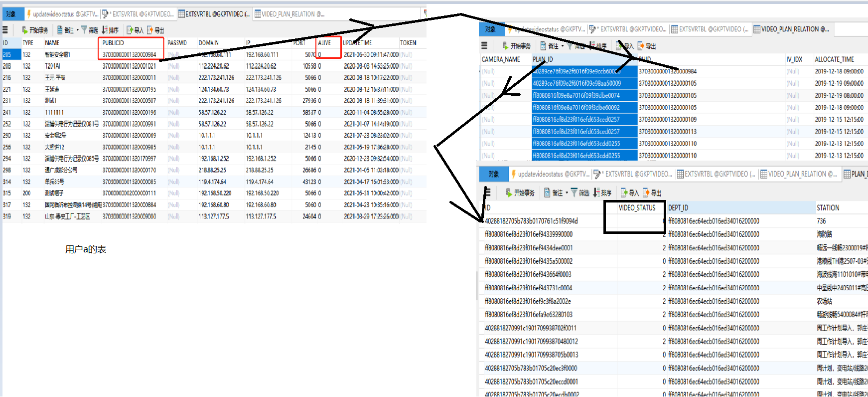Click the update time '2021-05-31 10:00:42'

point(371,194)
